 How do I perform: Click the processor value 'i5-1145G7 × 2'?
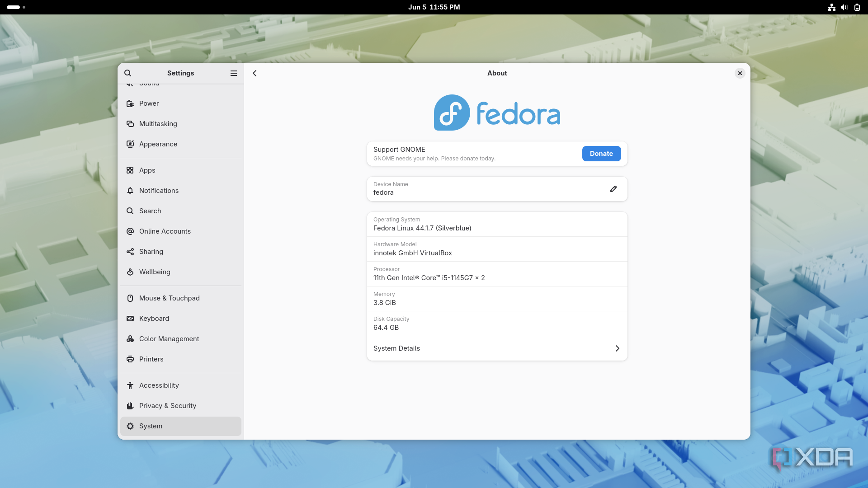click(x=463, y=278)
